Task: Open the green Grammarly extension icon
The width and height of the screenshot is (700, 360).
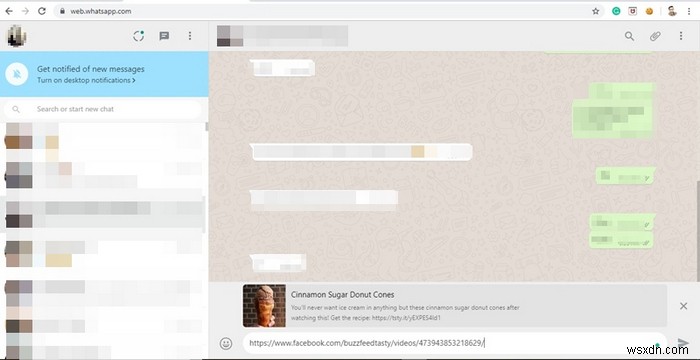Action: [x=616, y=11]
